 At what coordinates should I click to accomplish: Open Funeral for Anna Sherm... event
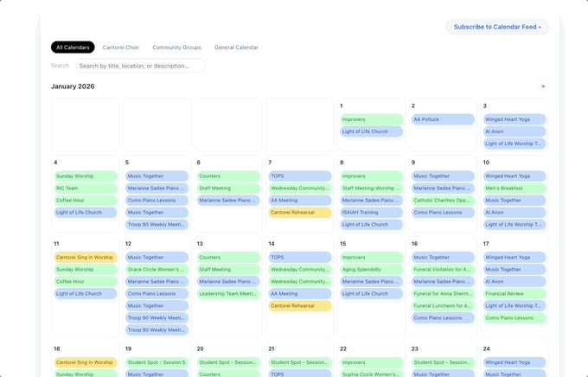(443, 294)
